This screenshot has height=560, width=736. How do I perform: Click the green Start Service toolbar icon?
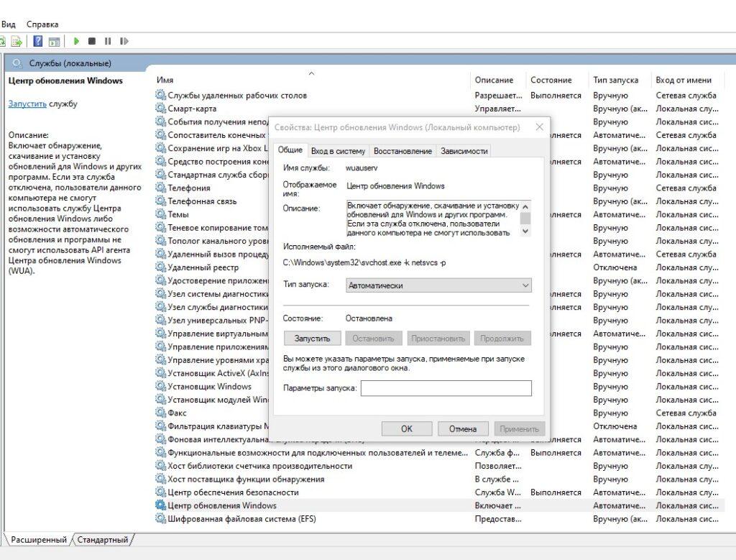tap(76, 41)
